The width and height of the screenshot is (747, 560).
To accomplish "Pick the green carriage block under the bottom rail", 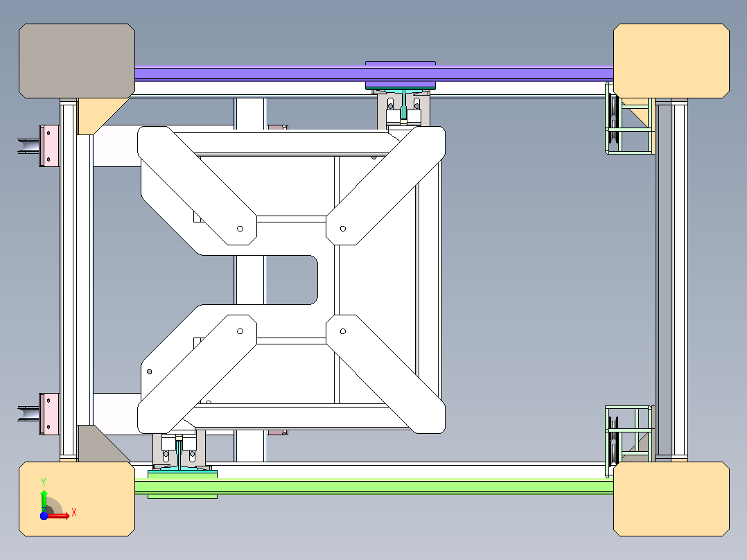I will point(182,484).
